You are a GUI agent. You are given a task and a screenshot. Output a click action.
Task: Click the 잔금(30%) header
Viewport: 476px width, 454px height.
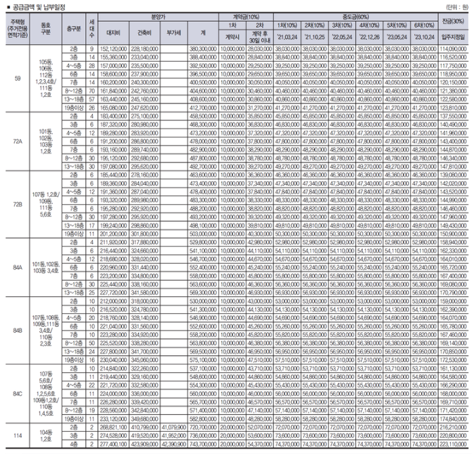(x=453, y=21)
